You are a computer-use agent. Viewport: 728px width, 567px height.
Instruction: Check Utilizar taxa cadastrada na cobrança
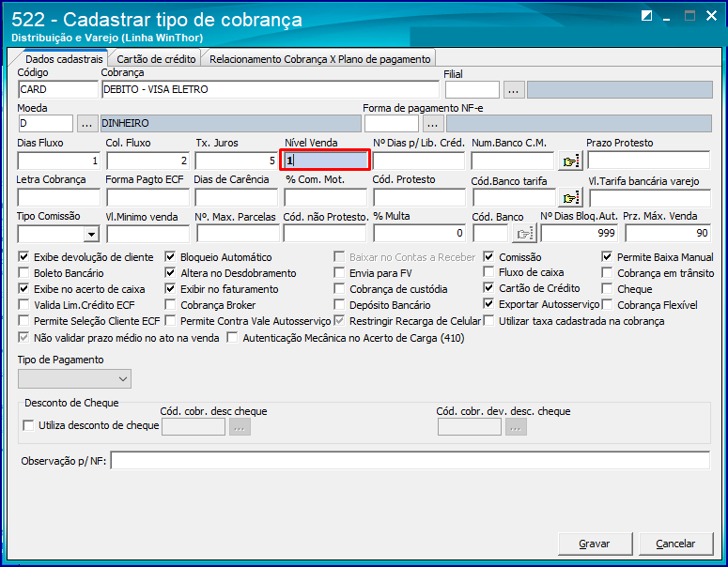pyautogui.click(x=488, y=321)
